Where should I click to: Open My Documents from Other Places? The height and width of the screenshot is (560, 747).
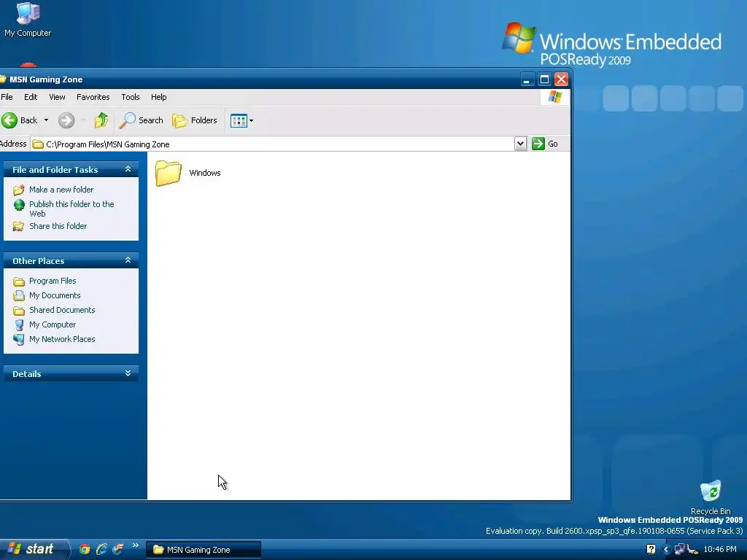[55, 296]
